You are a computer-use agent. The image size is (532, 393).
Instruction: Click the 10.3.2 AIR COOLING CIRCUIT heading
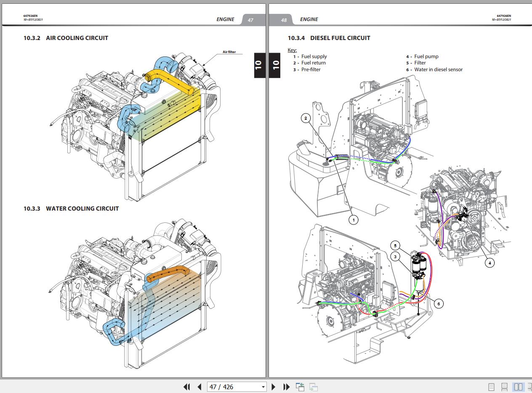pyautogui.click(x=66, y=38)
